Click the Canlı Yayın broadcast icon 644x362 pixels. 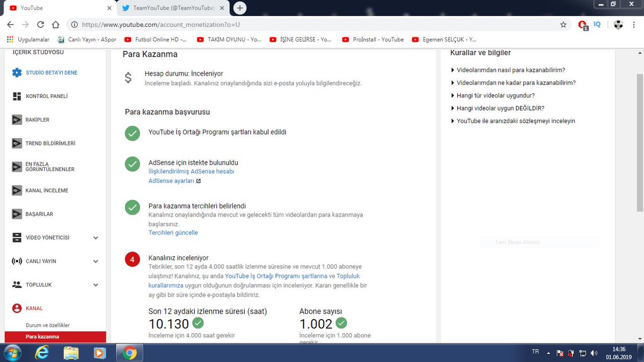click(17, 261)
